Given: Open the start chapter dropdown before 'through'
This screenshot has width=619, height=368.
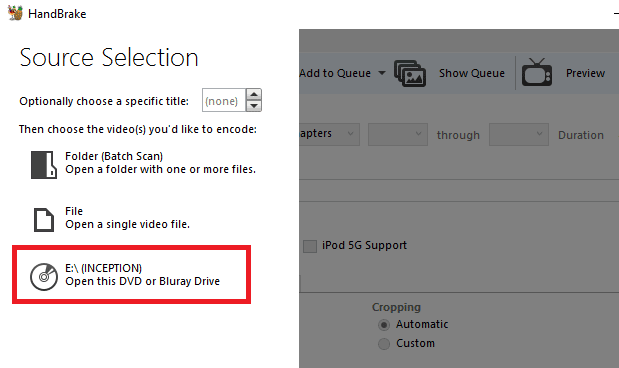Looking at the screenshot, I should pyautogui.click(x=398, y=134).
